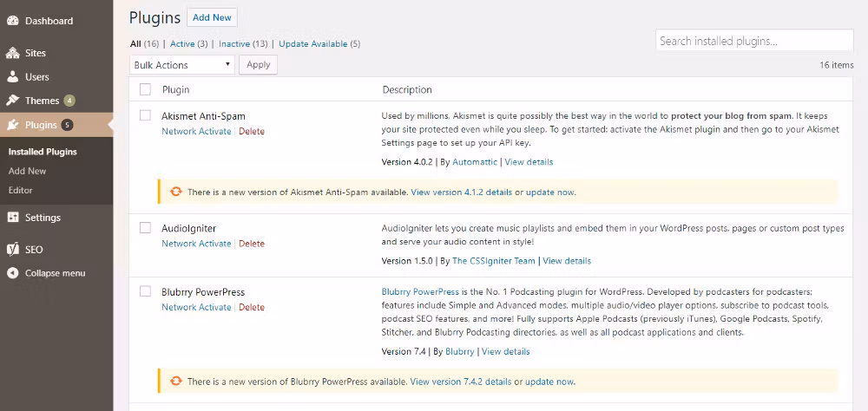Network Activate Blubrry PowerPress
The image size is (868, 411).
196,307
